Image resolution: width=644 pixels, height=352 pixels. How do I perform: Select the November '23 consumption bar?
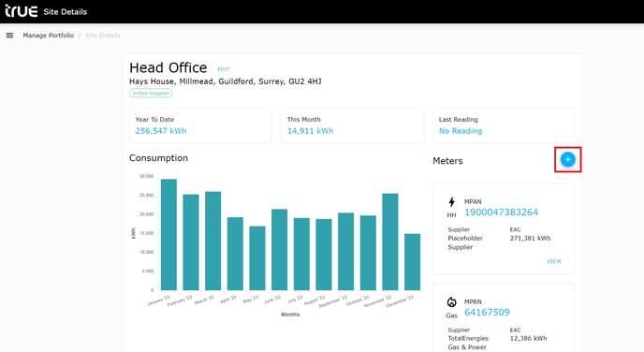pos(390,242)
